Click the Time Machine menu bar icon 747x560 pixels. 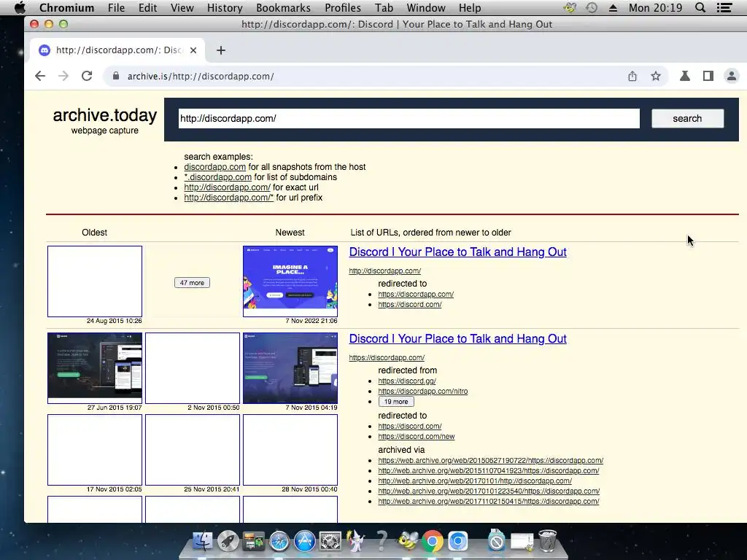(592, 7)
